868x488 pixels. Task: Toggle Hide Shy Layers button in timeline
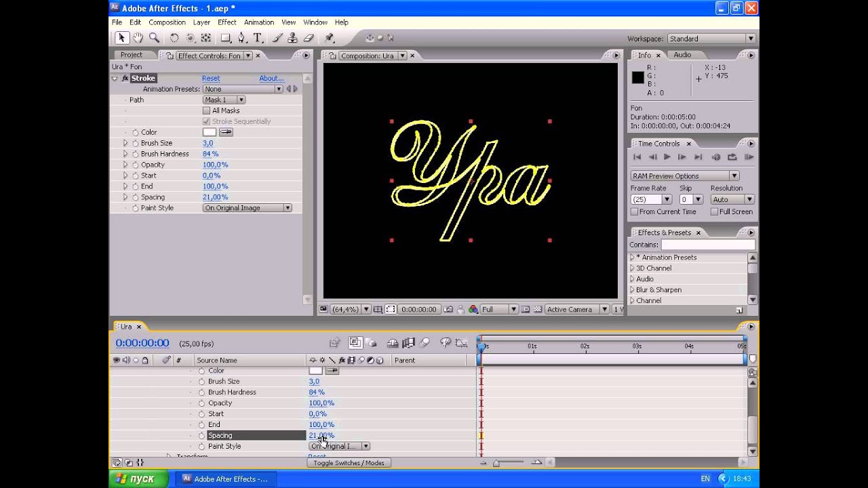click(393, 343)
